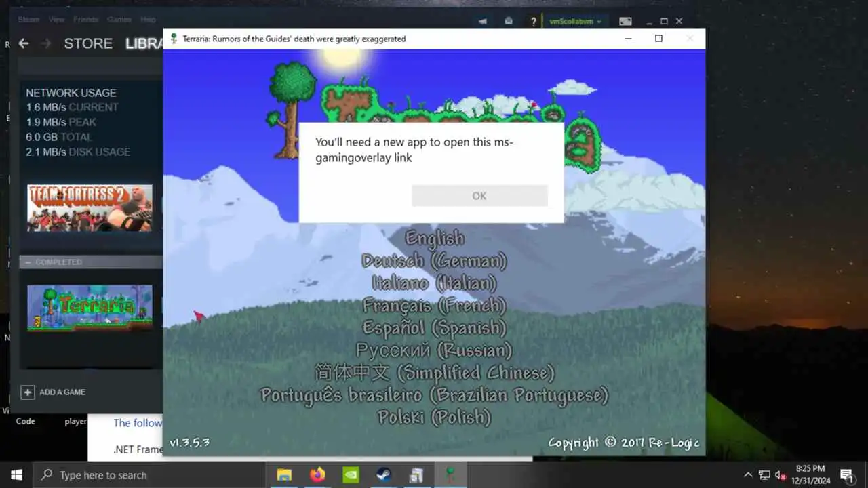The height and width of the screenshot is (488, 868).
Task: Open the Games menu in Steam
Action: point(119,20)
